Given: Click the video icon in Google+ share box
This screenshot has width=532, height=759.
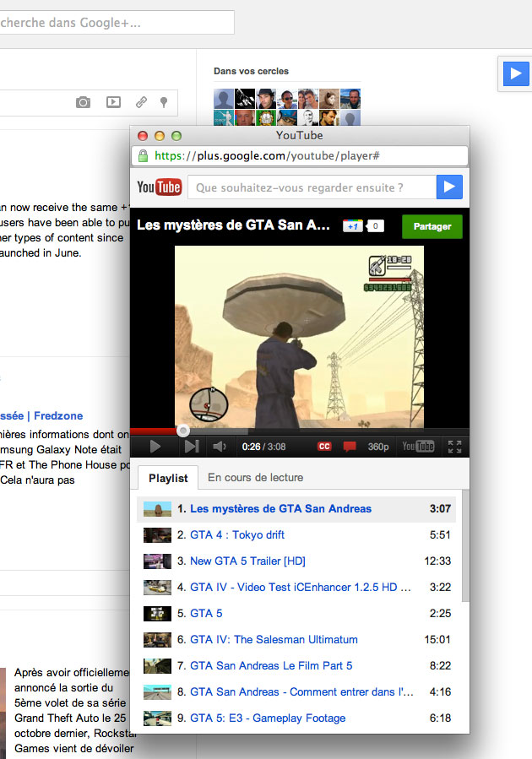Looking at the screenshot, I should point(113,101).
